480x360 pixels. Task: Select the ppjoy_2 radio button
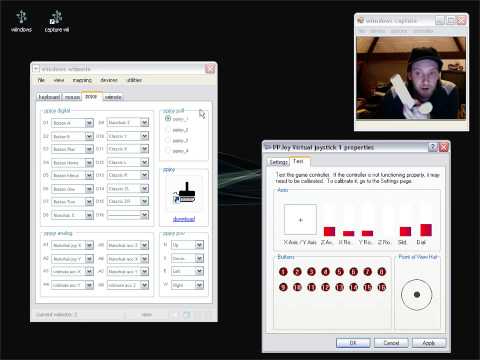(x=168, y=130)
